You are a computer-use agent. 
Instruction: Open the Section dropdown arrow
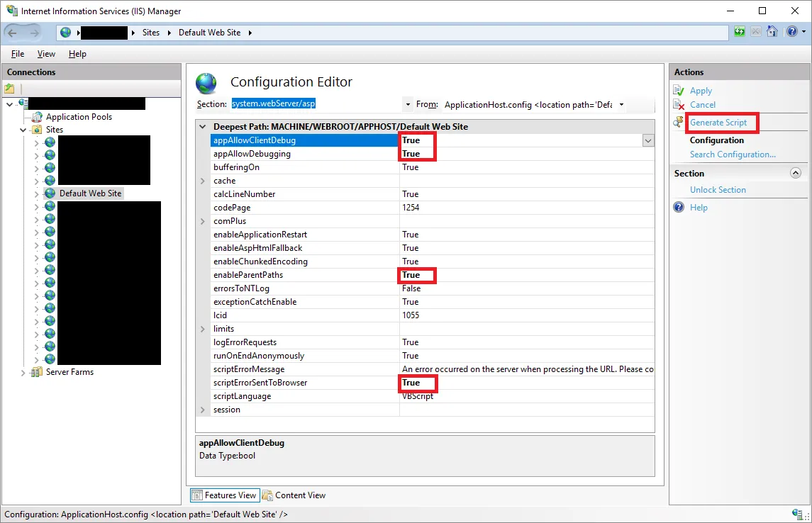[x=408, y=104]
